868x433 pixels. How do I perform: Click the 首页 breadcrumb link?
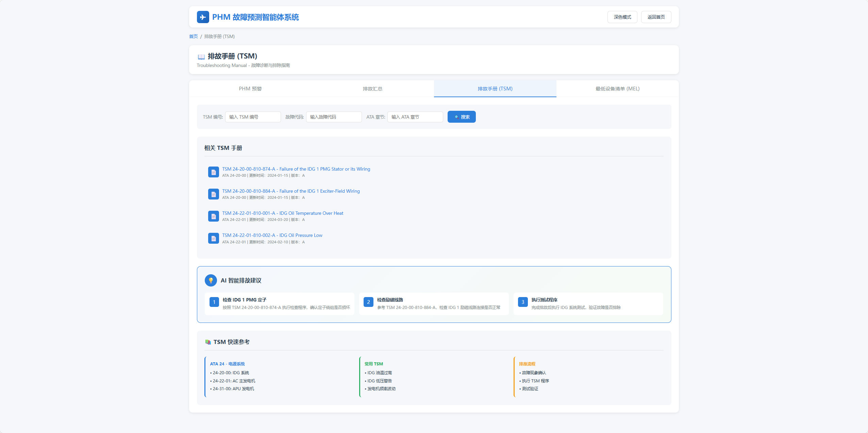(x=194, y=36)
